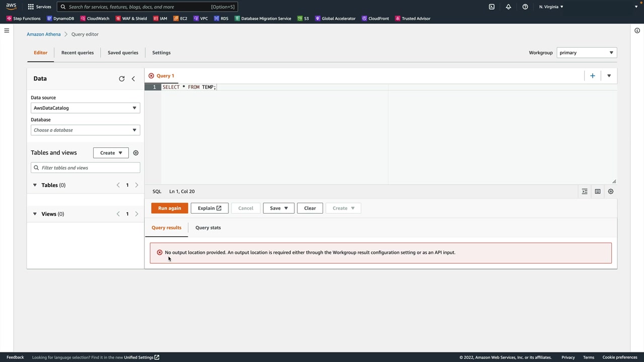Click the Explain button

210,208
